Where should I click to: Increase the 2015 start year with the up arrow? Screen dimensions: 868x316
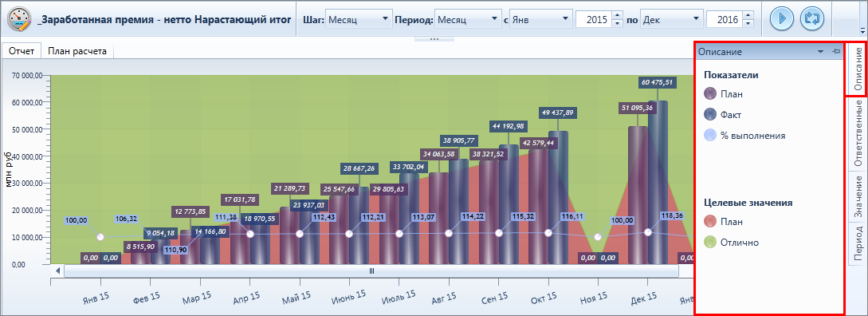click(x=618, y=15)
